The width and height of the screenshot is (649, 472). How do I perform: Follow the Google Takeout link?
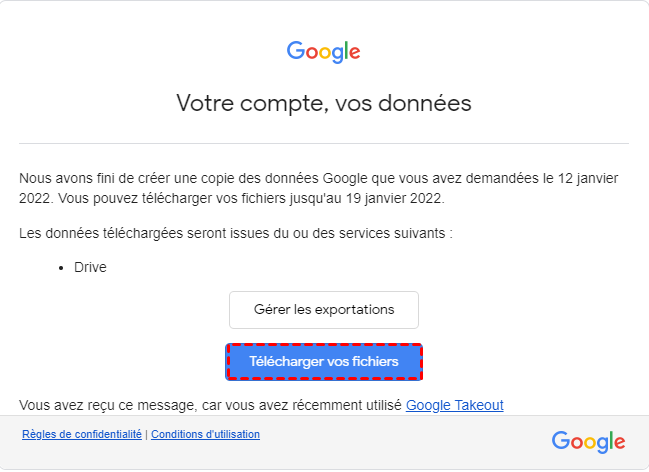click(x=454, y=405)
